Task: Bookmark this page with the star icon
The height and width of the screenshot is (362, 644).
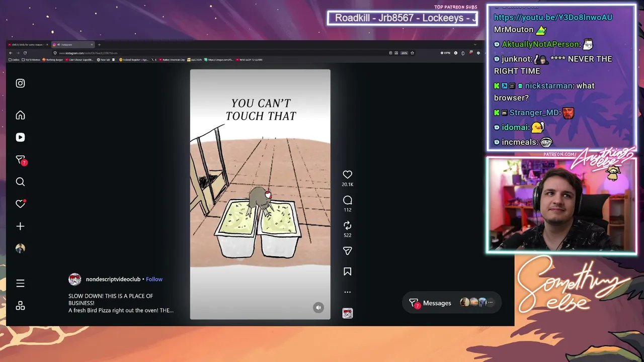Action: (412, 53)
